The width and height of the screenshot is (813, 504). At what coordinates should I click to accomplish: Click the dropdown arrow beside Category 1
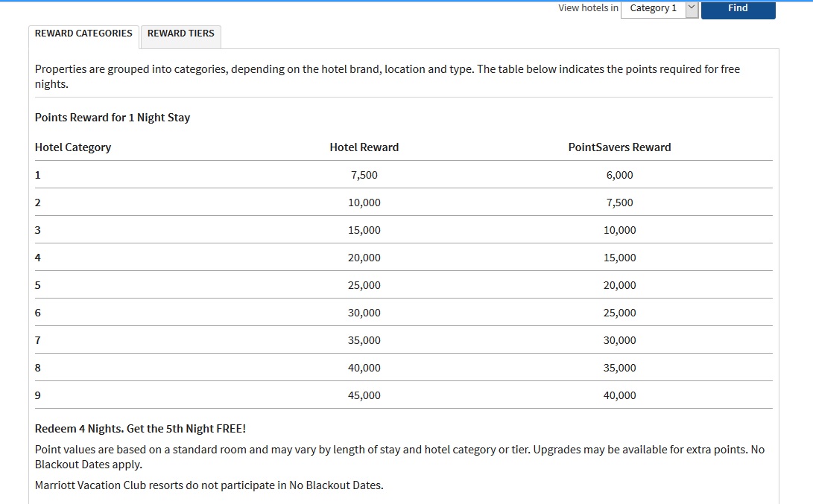(692, 8)
